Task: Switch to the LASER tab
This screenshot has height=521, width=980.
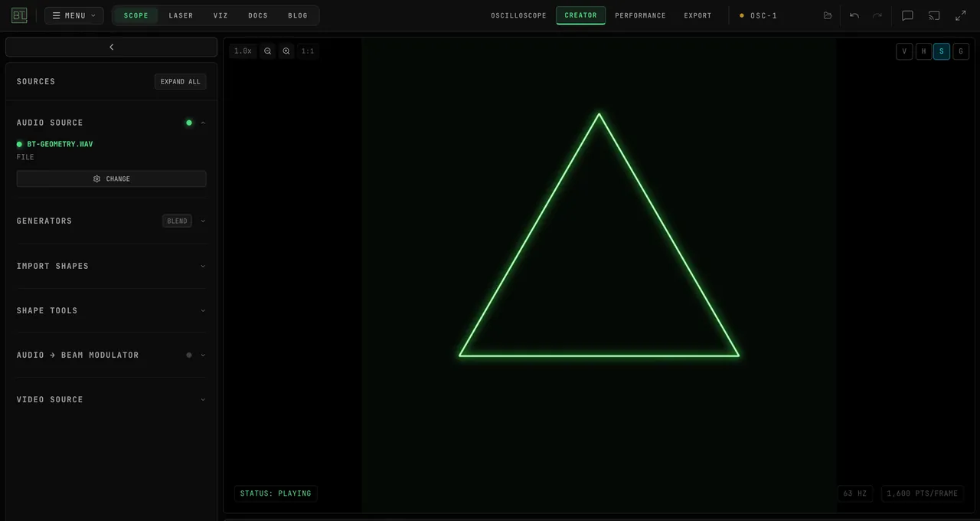Action: [181, 15]
